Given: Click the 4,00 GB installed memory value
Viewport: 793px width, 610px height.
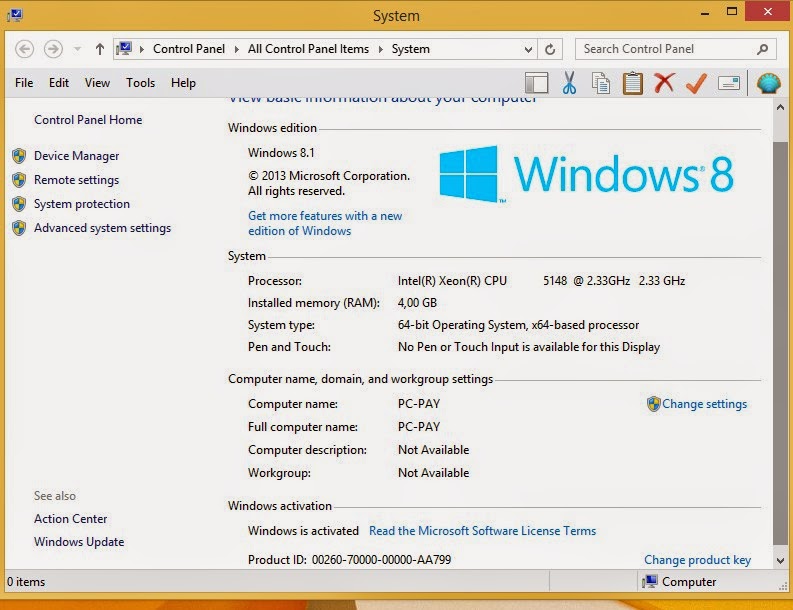Looking at the screenshot, I should click(417, 303).
